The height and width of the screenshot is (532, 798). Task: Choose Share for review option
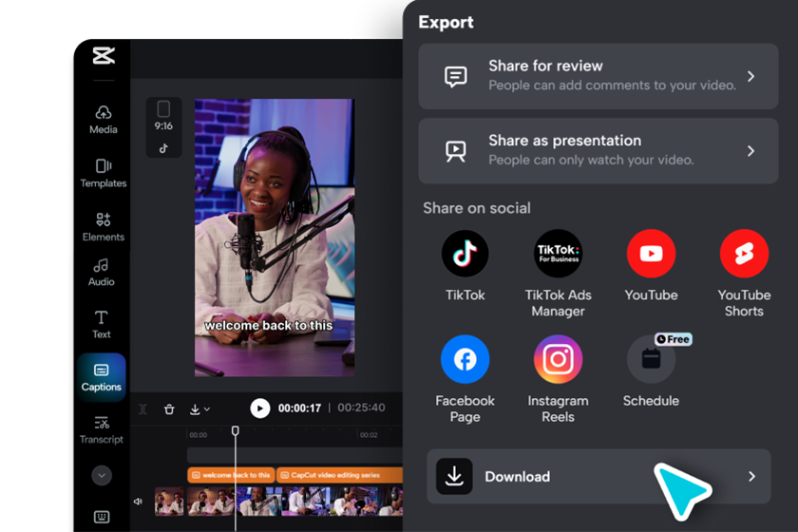600,76
